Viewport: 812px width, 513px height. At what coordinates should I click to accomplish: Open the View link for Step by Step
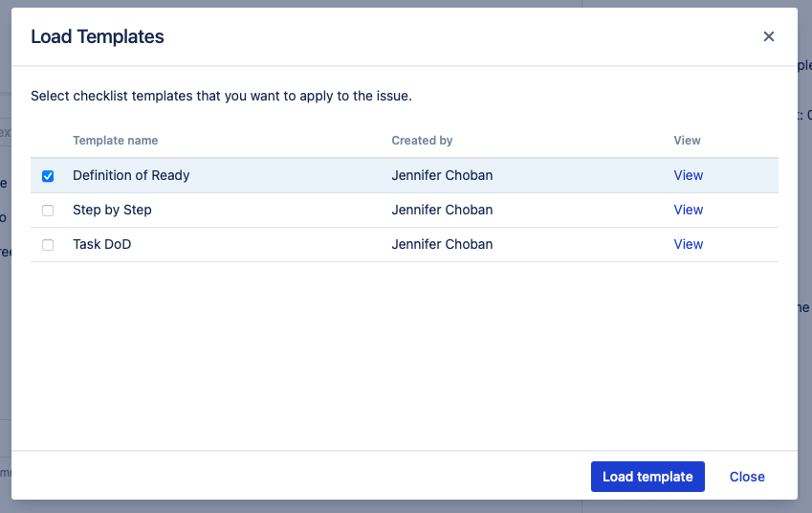(x=688, y=210)
